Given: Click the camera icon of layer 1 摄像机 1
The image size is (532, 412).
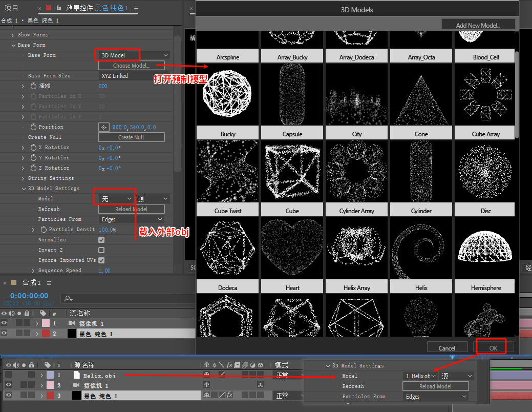Looking at the screenshot, I should tap(72, 323).
